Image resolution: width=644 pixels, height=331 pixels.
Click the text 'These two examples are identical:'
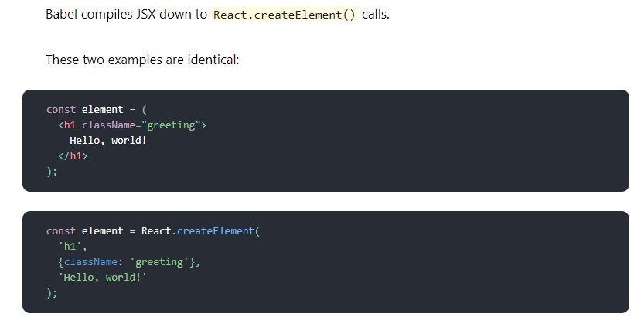coord(142,60)
